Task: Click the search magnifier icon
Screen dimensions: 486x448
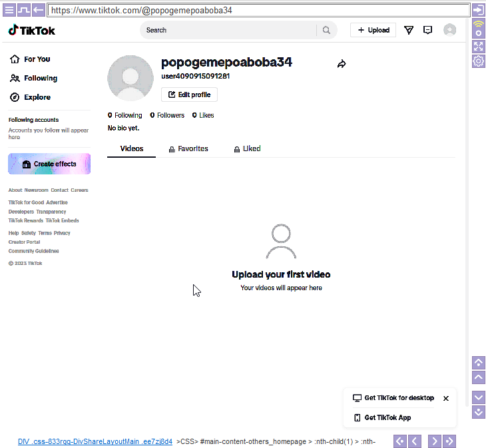Action: pyautogui.click(x=326, y=30)
